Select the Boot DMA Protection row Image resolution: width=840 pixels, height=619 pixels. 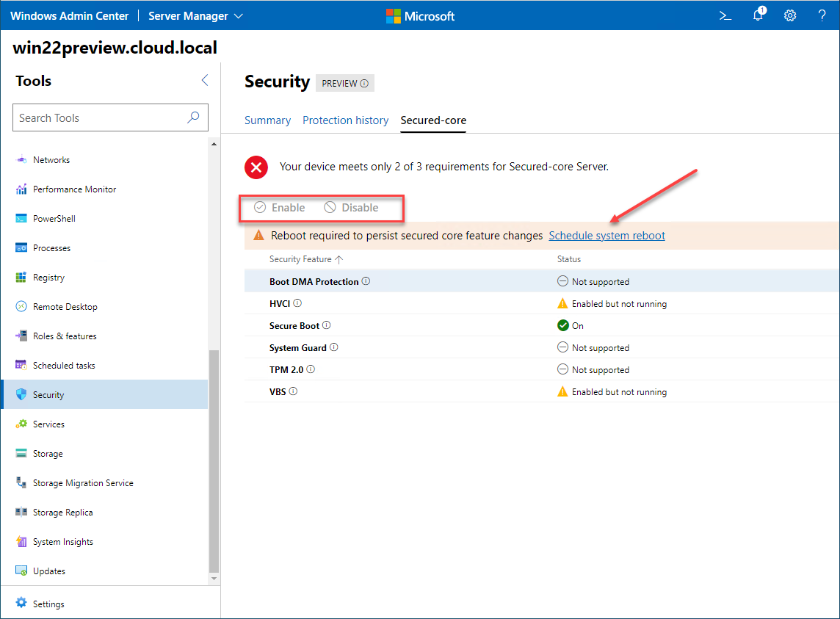542,281
